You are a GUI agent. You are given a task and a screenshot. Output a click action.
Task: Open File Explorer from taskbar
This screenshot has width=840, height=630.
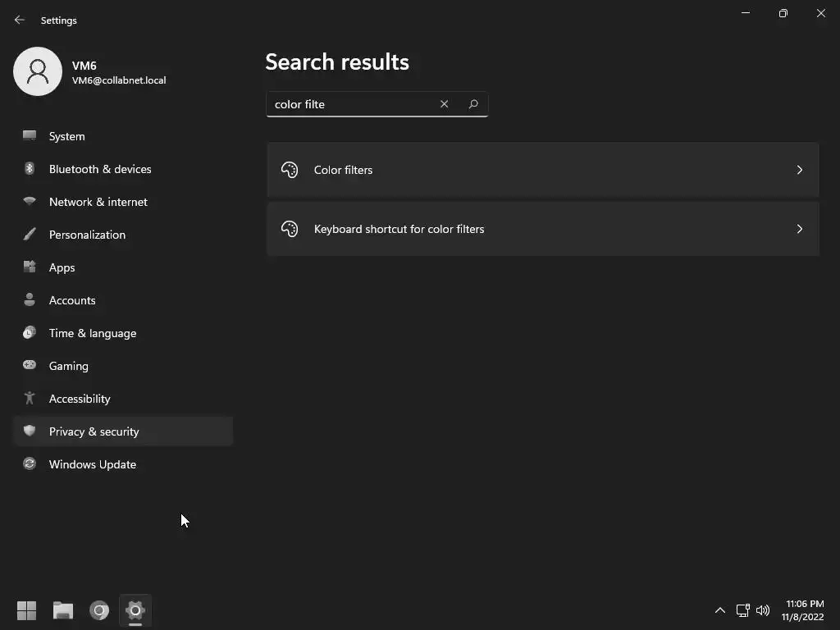click(x=63, y=610)
